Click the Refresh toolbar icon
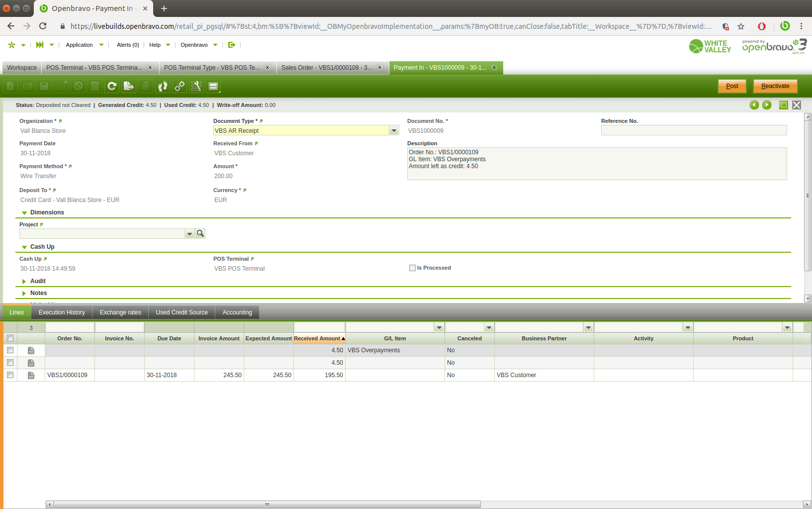Screen dimensions: 812x509 click(112, 86)
